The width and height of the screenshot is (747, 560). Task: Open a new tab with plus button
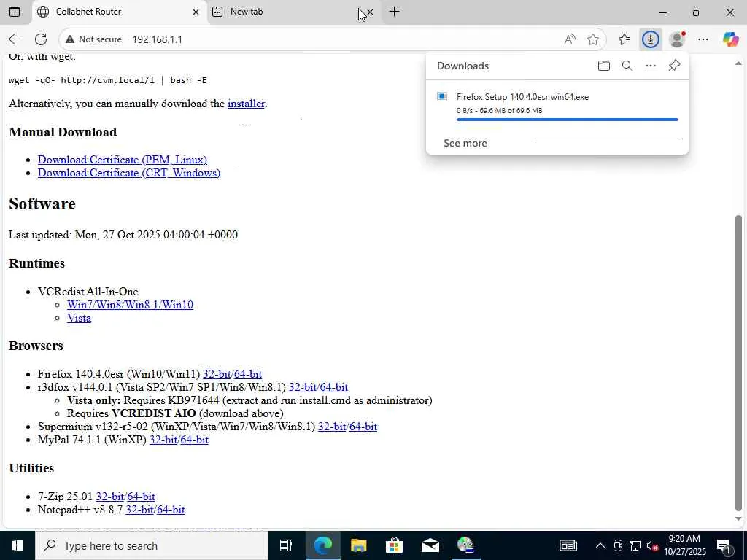point(394,12)
